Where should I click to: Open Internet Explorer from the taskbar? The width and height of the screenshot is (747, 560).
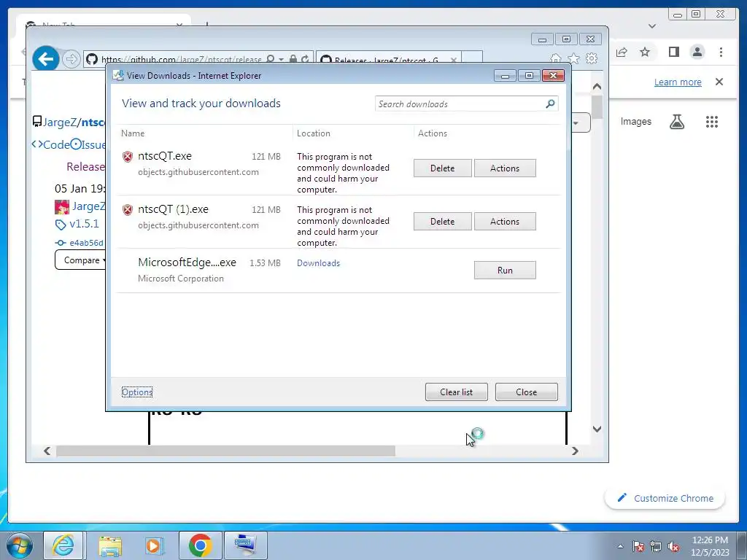point(64,545)
